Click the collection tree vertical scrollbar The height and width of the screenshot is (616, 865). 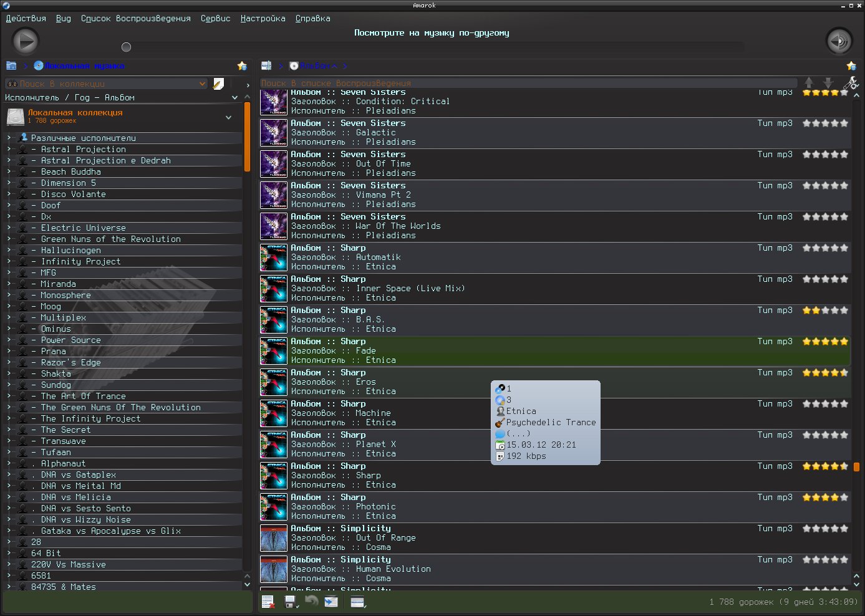[x=247, y=137]
